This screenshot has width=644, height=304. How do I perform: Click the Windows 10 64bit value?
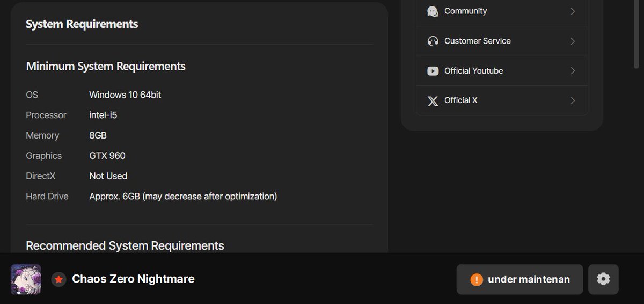[x=125, y=95]
